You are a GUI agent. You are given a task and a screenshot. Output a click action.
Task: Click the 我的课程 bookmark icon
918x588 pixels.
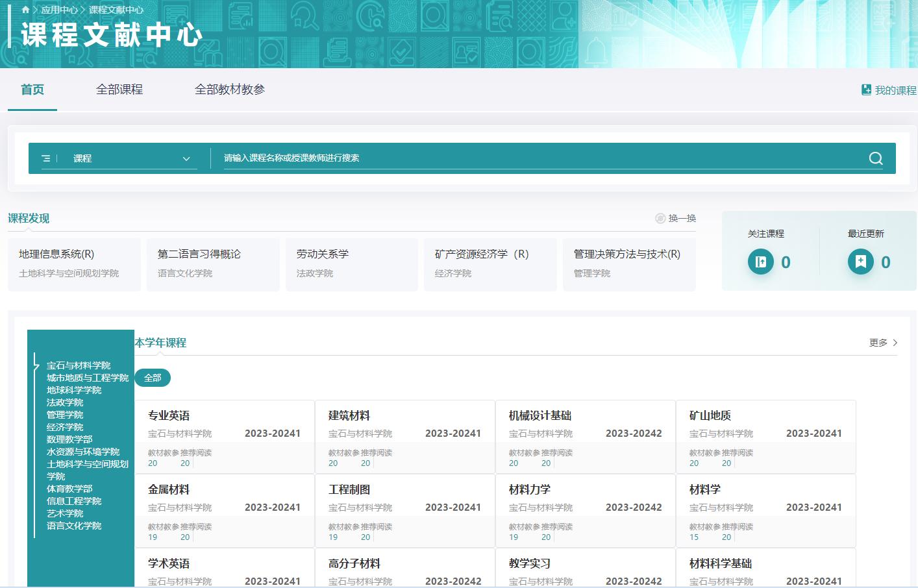866,90
